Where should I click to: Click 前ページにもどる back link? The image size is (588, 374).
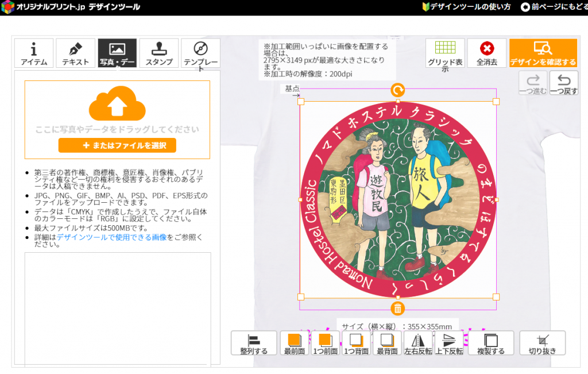[554, 7]
